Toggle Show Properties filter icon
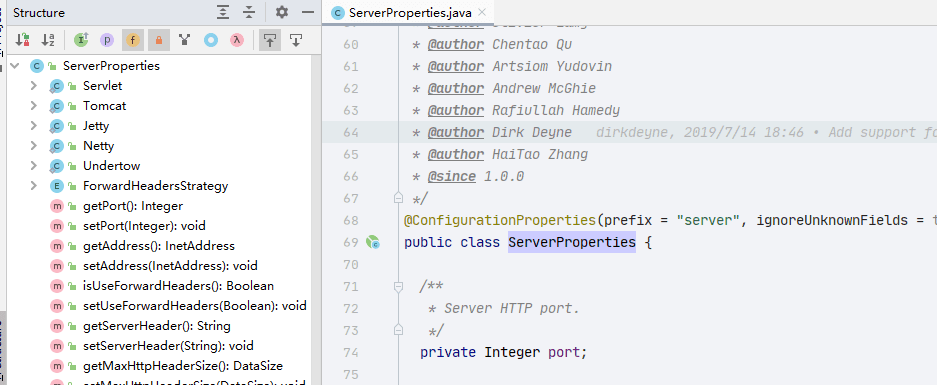 (x=107, y=40)
